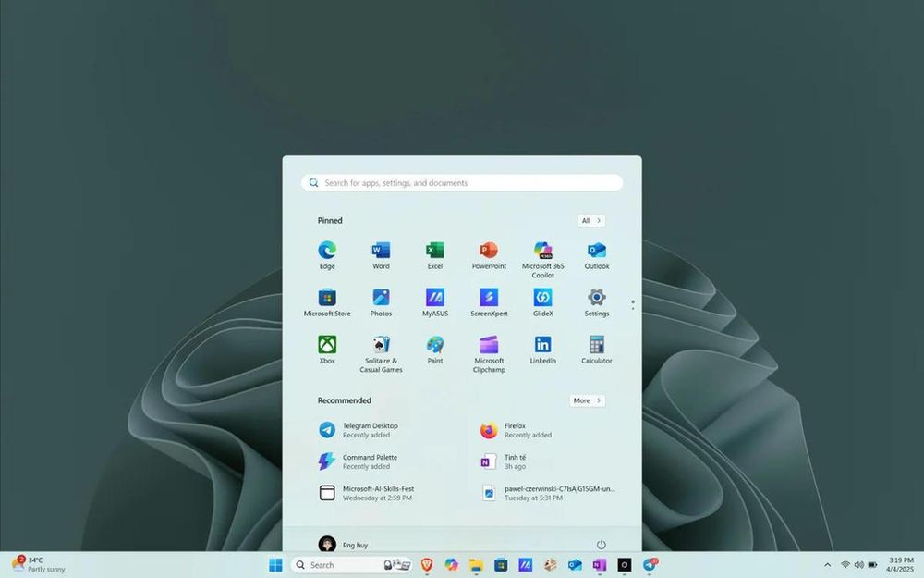Open the Xbox app
Screen dimensions: 924x578
coord(327,350)
